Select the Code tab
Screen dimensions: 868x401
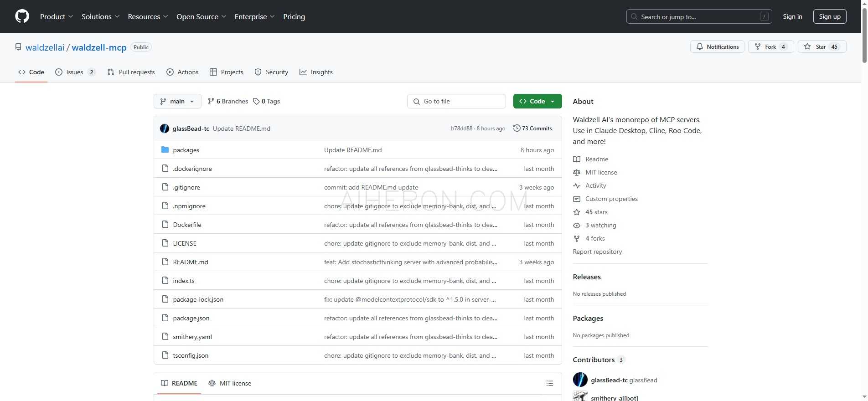(31, 72)
